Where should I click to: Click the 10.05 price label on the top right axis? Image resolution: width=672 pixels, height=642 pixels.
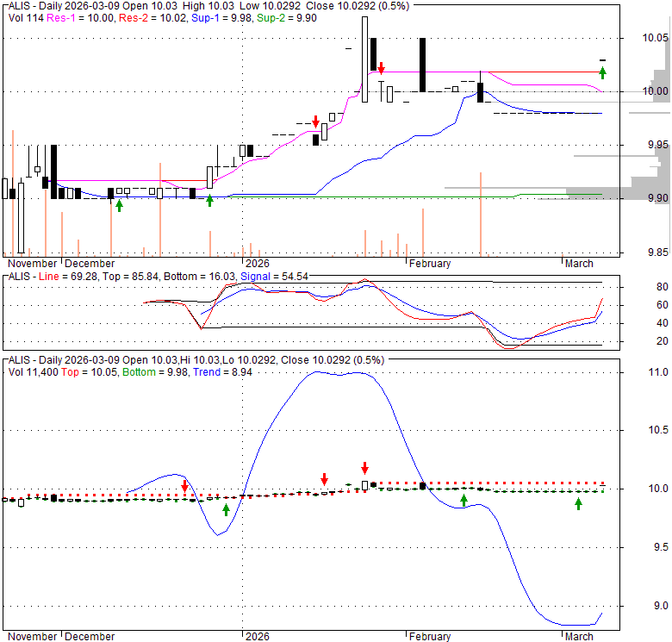click(x=655, y=38)
